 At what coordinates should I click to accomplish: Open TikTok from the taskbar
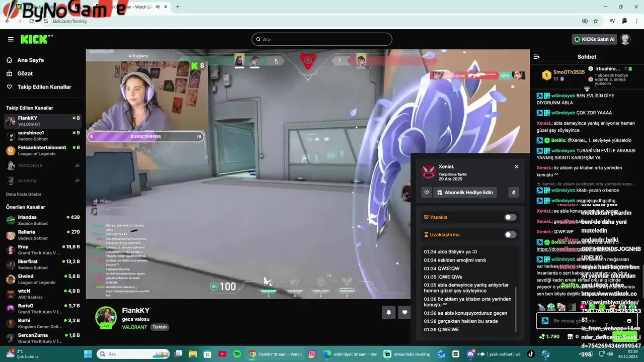pos(530,354)
